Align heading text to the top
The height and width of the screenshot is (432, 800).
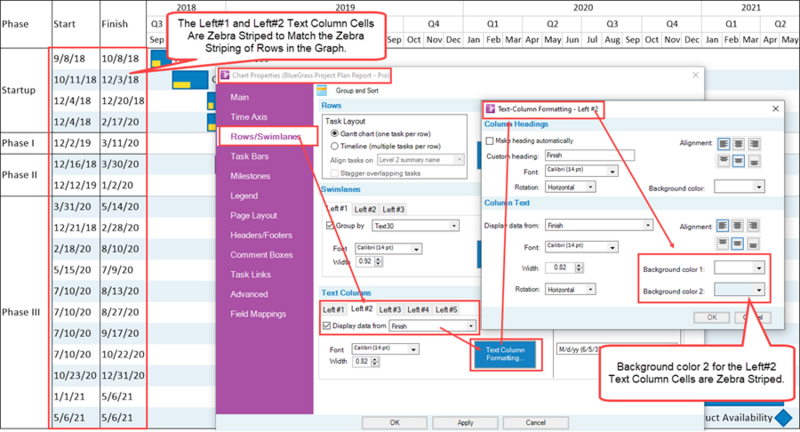(723, 161)
